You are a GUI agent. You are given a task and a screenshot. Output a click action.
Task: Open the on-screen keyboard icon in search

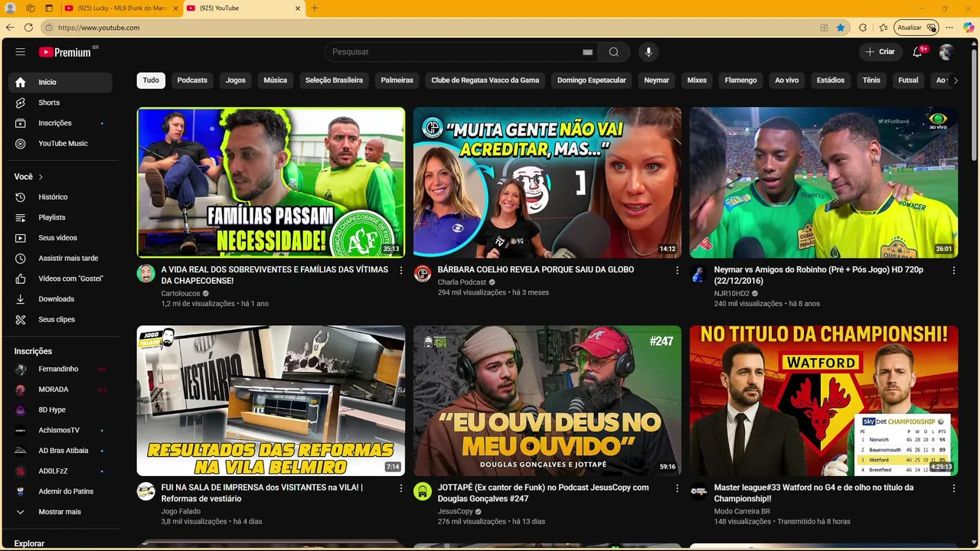[587, 52]
